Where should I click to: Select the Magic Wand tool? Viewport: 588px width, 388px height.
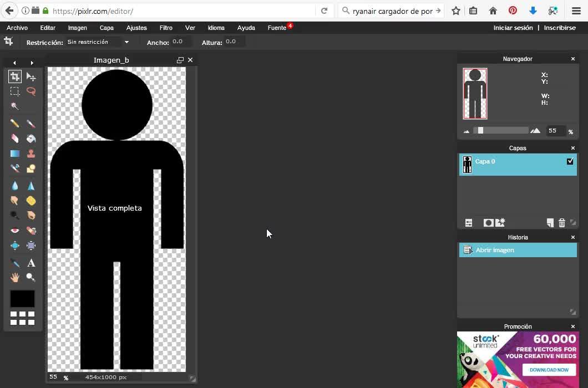(15, 106)
